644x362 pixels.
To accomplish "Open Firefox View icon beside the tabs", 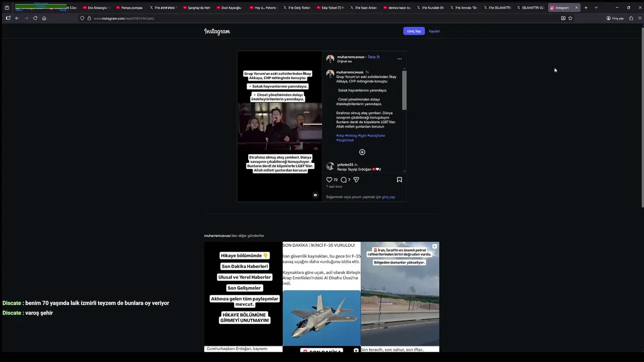I will point(7,8).
